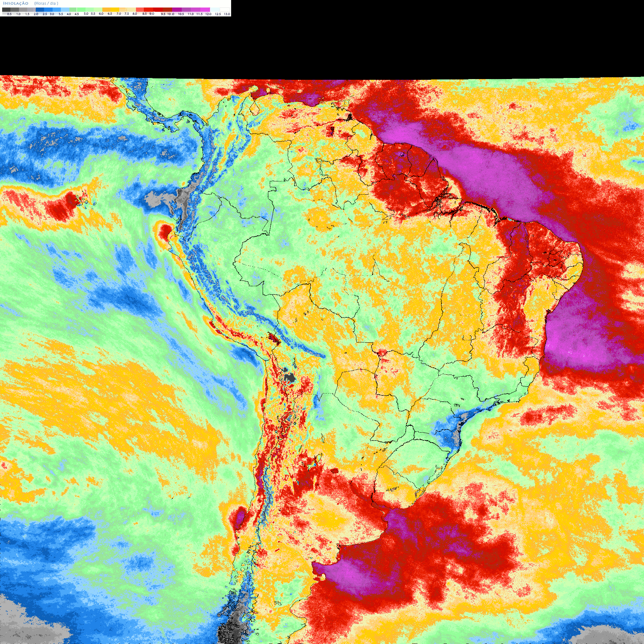Click the '7.5' legend value
The image size is (644, 644).
point(127,14)
